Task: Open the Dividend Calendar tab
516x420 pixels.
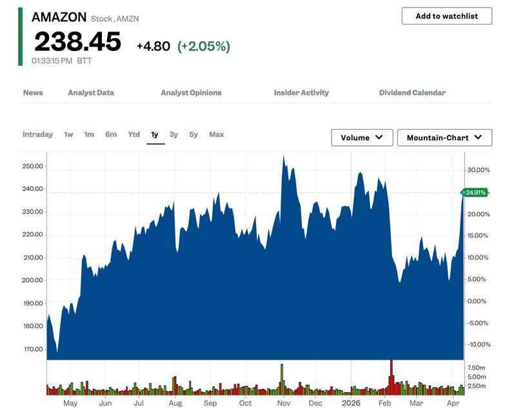Action: coord(412,93)
